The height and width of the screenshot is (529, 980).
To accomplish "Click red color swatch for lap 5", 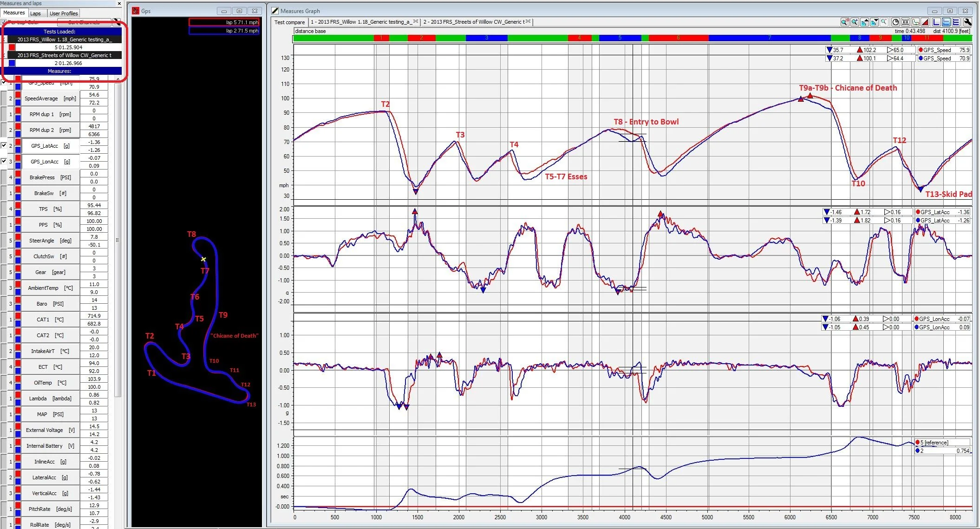I will click(12, 47).
